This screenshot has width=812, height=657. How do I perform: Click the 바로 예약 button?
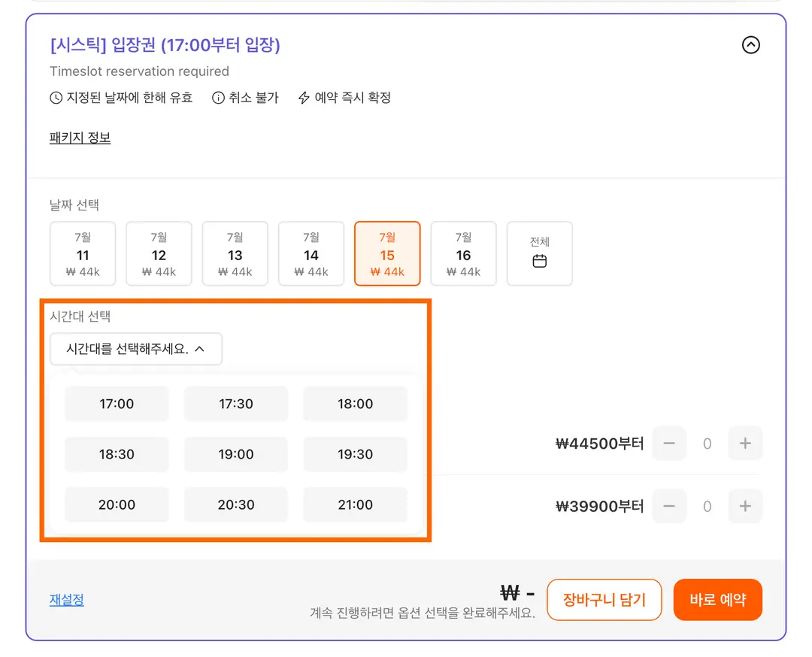[x=718, y=600]
